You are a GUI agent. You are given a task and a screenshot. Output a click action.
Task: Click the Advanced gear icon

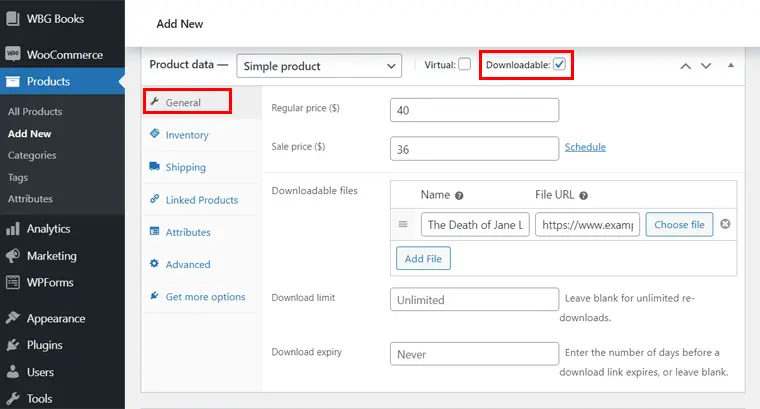point(155,263)
